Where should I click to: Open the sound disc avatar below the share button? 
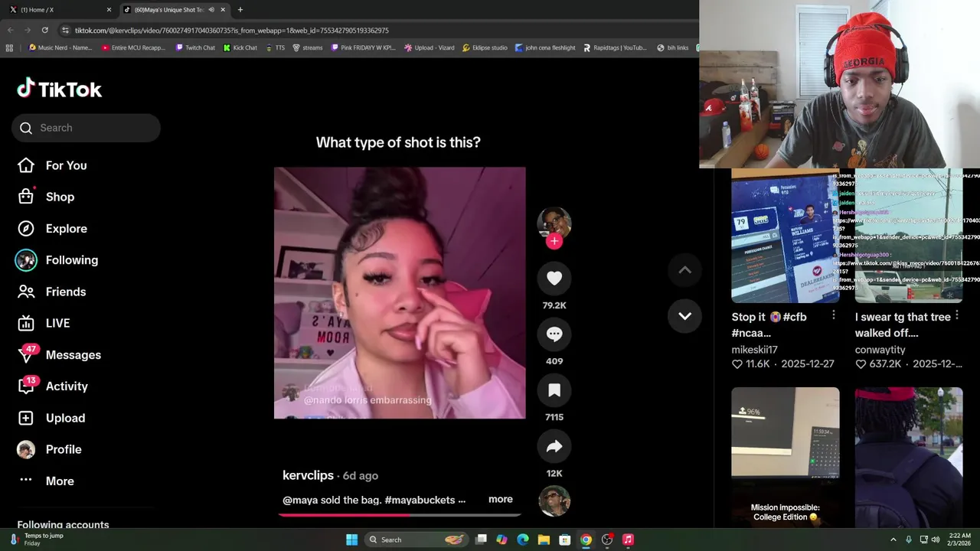point(554,501)
